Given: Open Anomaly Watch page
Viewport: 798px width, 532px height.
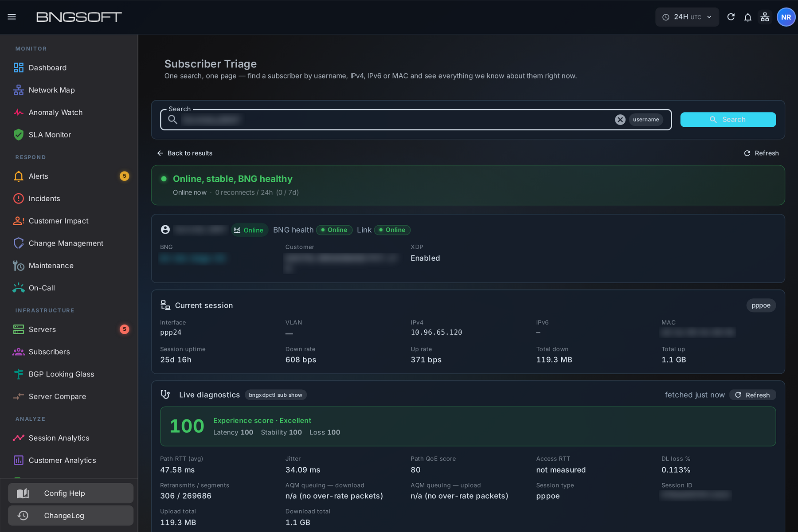Looking at the screenshot, I should [x=69, y=113].
